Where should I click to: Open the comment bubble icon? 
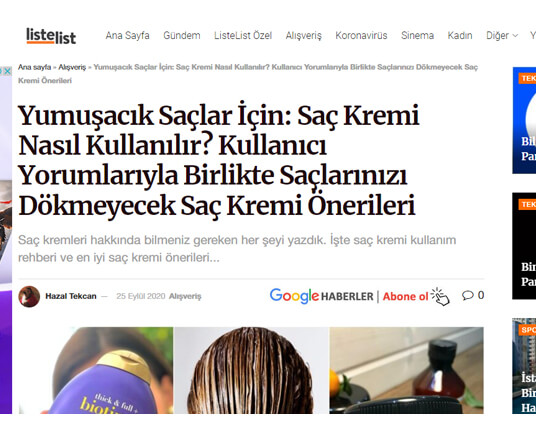pos(467,295)
